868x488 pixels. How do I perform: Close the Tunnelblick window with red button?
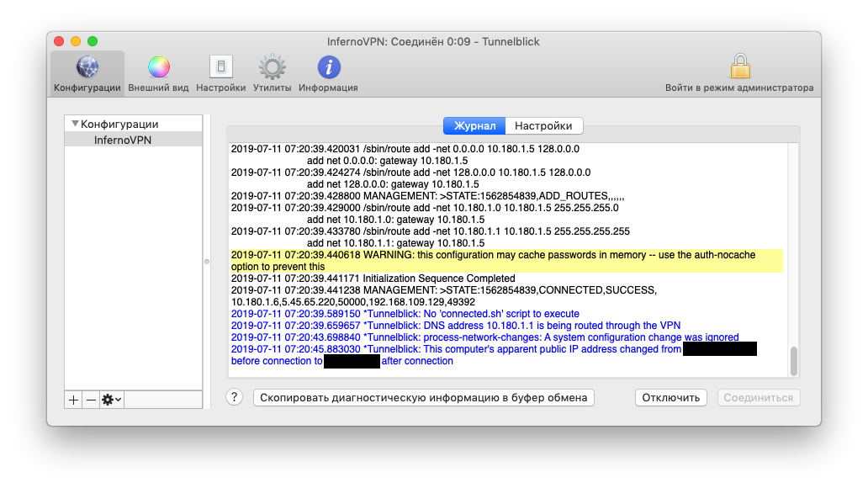click(59, 41)
